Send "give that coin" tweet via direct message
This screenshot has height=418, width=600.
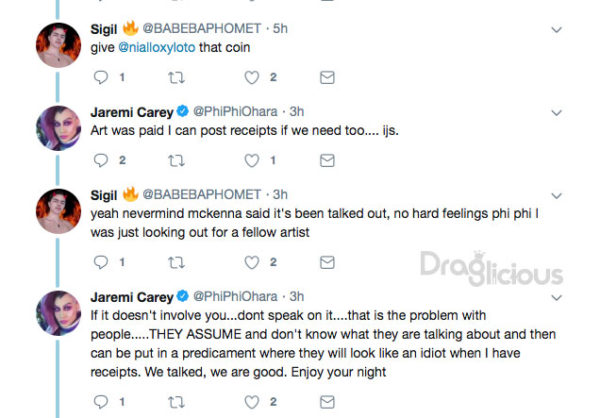point(326,77)
